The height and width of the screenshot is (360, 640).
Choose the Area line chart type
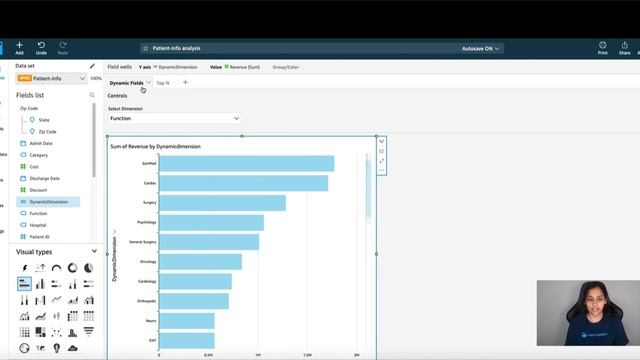(73, 300)
